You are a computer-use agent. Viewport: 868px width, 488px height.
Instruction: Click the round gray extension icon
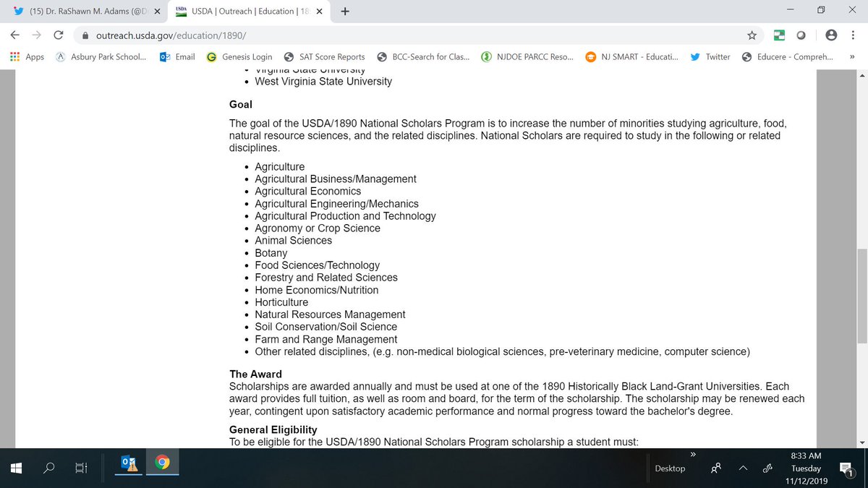(x=801, y=35)
